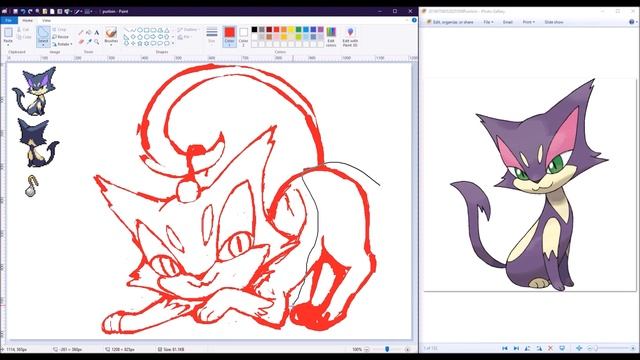The height and width of the screenshot is (360, 640).
Task: Click the Resize button in Image group
Action: (x=60, y=37)
